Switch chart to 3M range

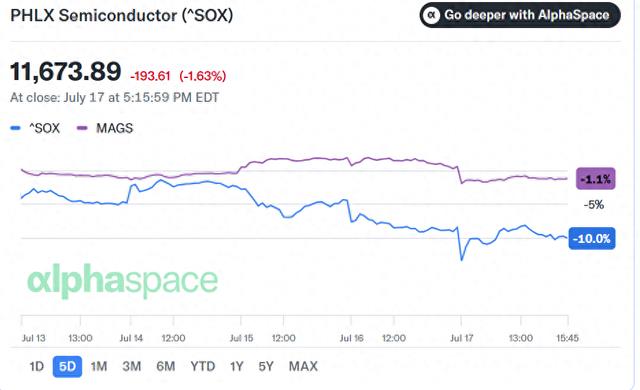(131, 366)
